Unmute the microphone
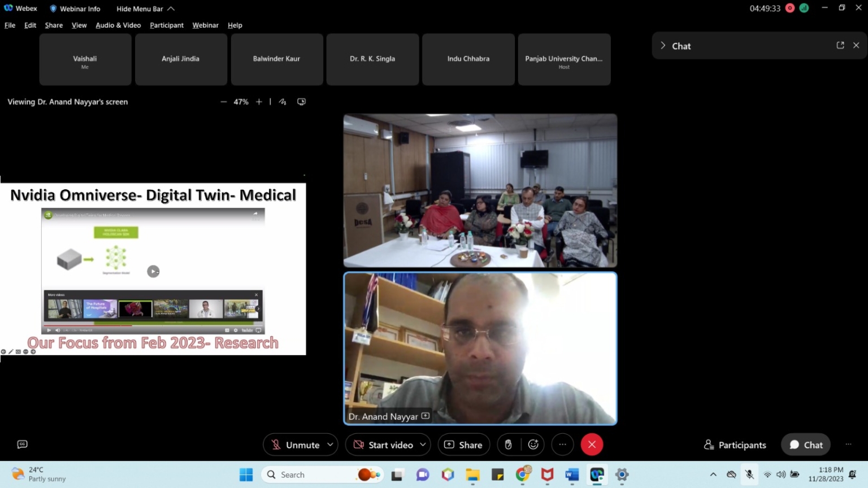 pos(295,445)
